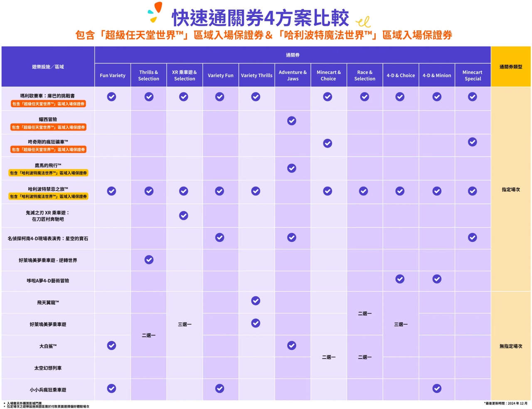This screenshot has height=409, width=532.
Task: Click the Minecart & Choice column header
Action: (x=329, y=75)
